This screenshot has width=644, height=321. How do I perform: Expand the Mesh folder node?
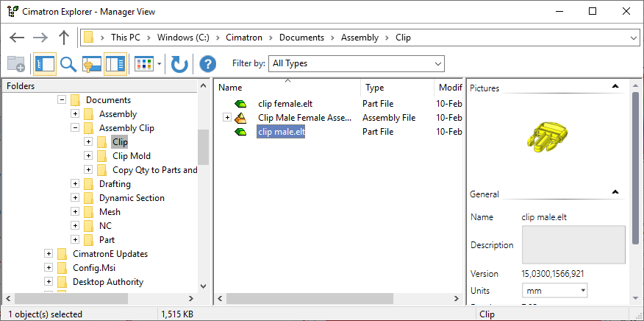[x=75, y=212]
